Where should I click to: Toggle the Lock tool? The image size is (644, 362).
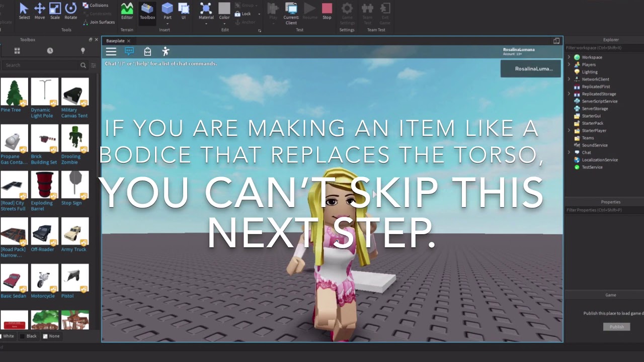pos(243,14)
